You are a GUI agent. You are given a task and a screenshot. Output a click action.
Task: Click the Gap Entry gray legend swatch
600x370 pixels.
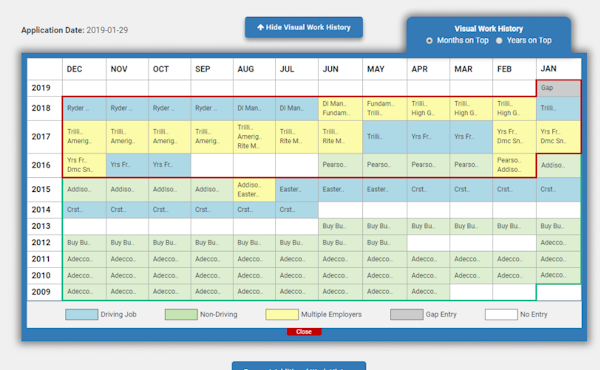click(407, 315)
